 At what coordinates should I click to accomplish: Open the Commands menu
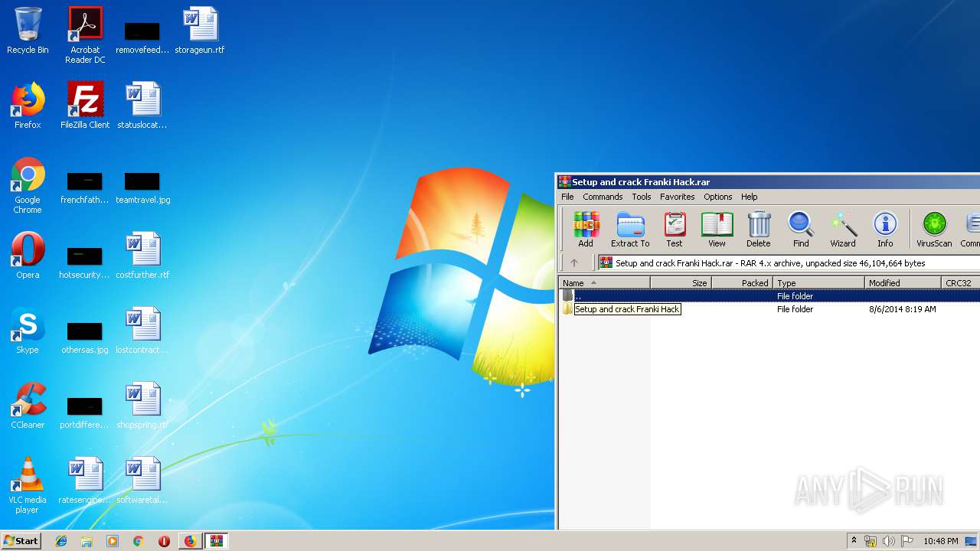(603, 197)
